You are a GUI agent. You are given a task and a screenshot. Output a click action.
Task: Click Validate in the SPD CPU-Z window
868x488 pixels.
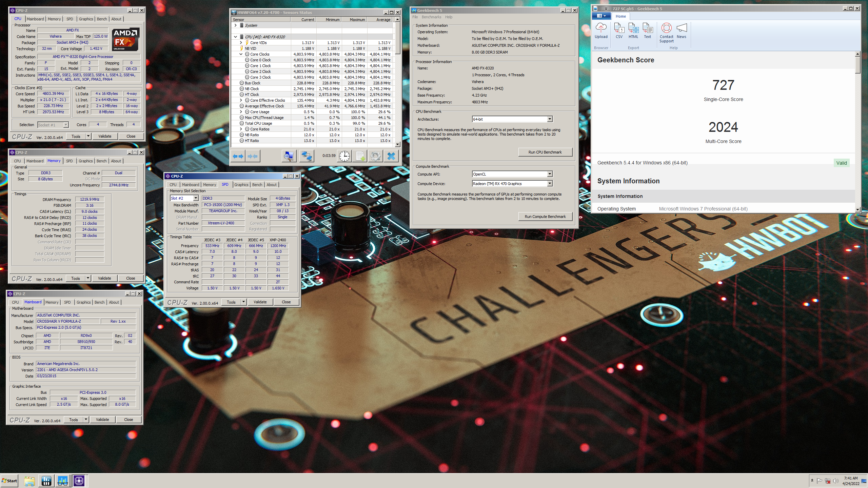(260, 302)
